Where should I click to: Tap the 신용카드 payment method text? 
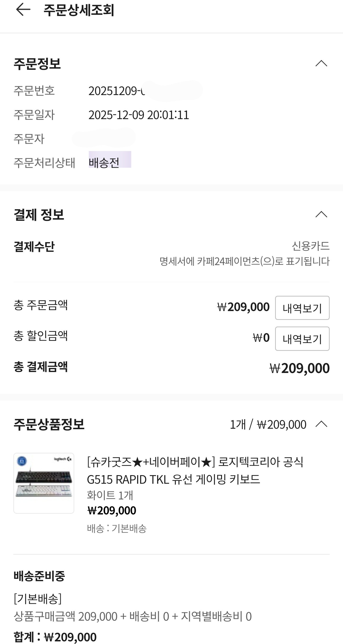click(x=311, y=246)
